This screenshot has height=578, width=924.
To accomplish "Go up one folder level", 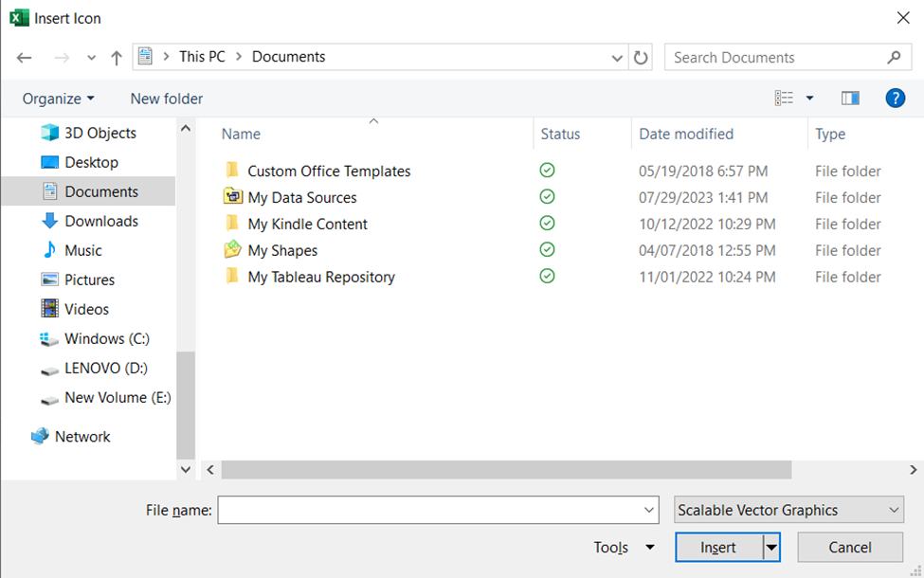I will (116, 57).
